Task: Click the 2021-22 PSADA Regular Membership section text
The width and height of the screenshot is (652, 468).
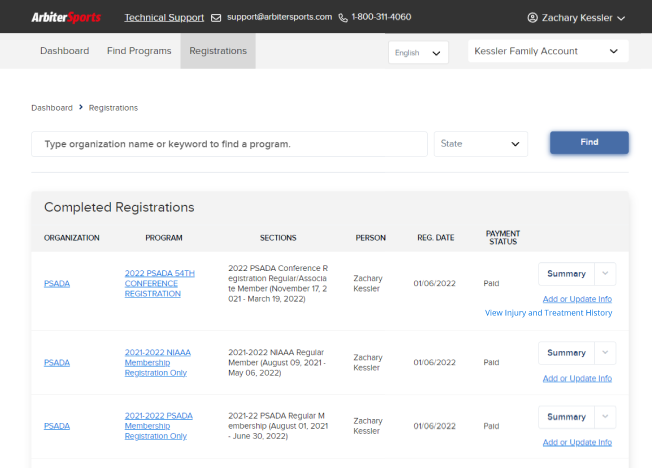Action: pyautogui.click(x=278, y=426)
